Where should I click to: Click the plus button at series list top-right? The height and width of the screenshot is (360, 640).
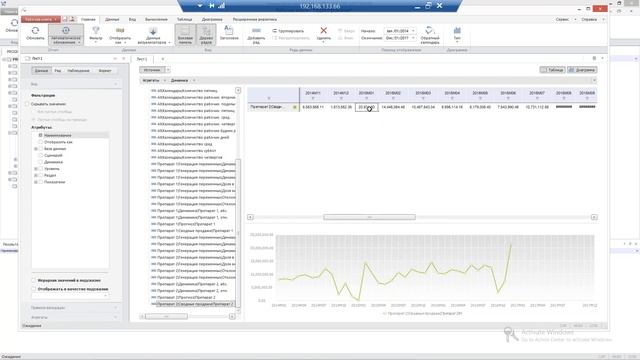[x=238, y=90]
